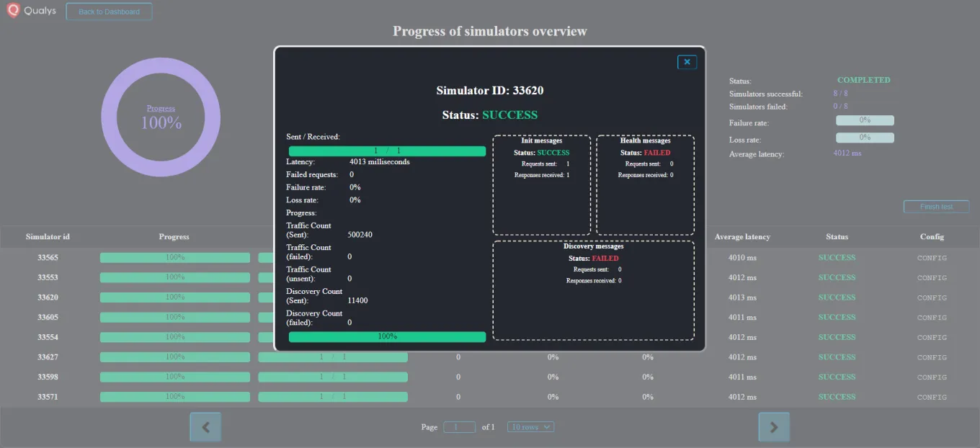
Task: Click the 100% progress bar in the dialog
Action: (387, 336)
